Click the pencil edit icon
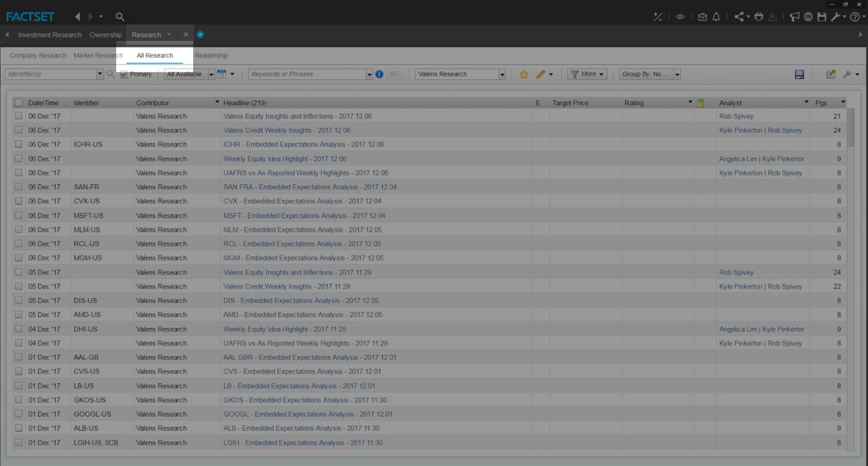Image resolution: width=868 pixels, height=466 pixels. [540, 74]
